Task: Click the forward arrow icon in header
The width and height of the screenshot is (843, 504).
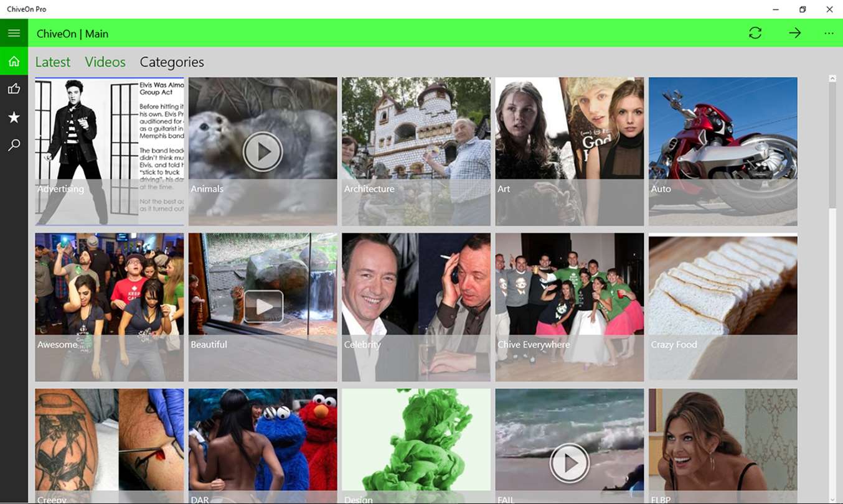Action: tap(795, 33)
